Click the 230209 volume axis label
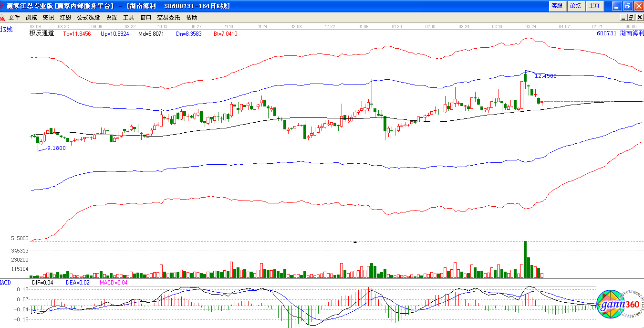The image size is (644, 328). click(21, 260)
